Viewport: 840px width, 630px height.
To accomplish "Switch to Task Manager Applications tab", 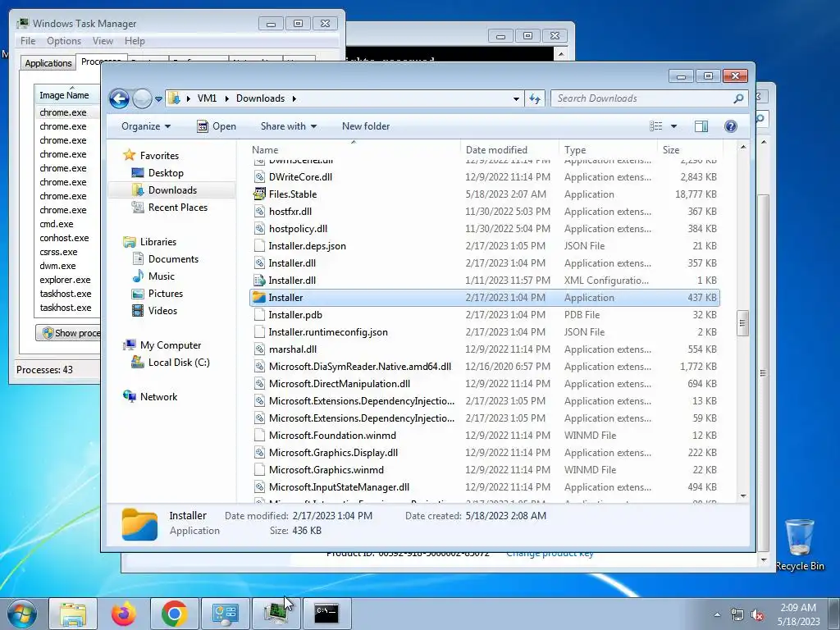I will point(48,63).
